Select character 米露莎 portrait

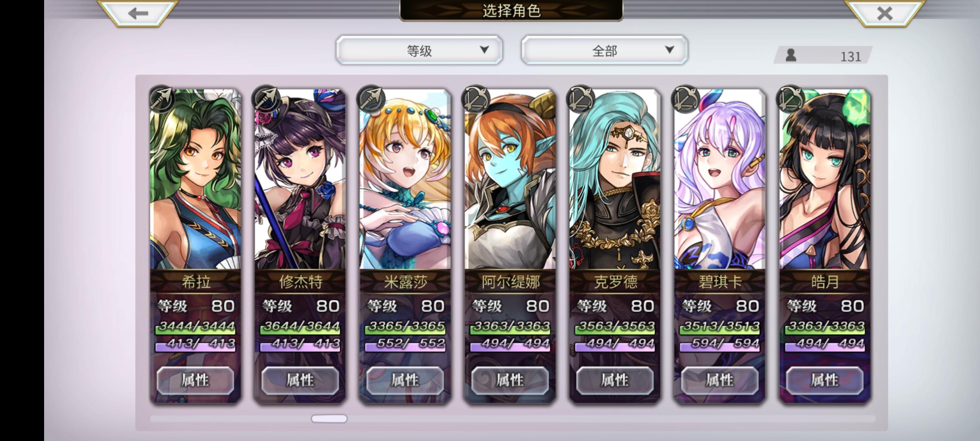pos(405,180)
